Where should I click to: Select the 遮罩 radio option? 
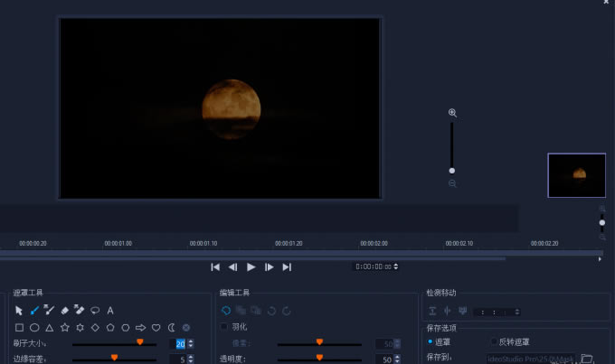pyautogui.click(x=430, y=342)
